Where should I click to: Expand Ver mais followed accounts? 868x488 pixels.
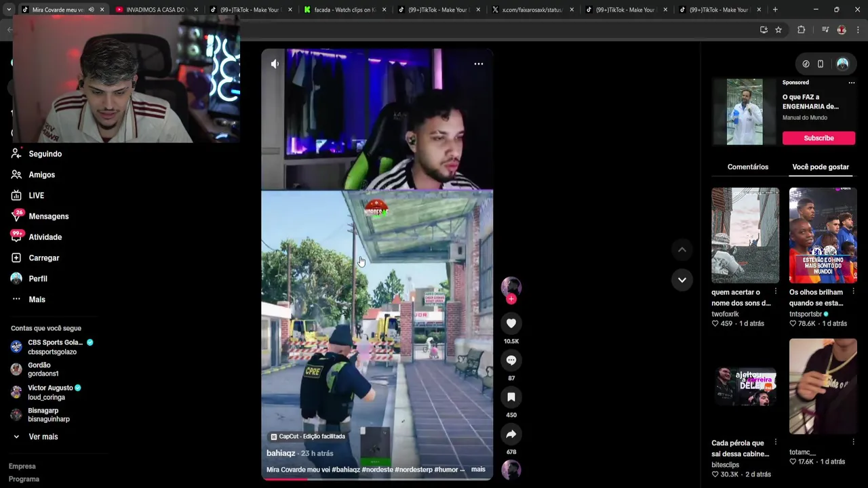tap(43, 437)
